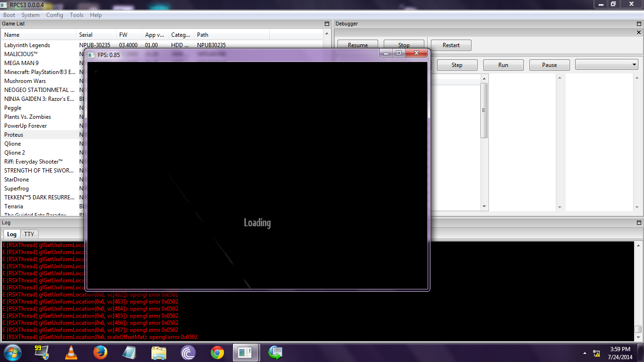This screenshot has width=644, height=362.
Task: Open the Config menu
Action: coord(54,15)
